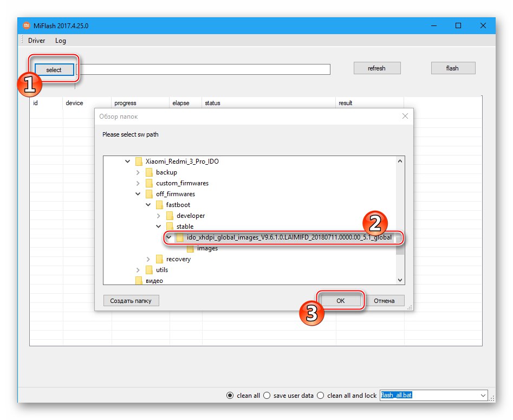Cancel the dialog with Отмена button
The height and width of the screenshot is (420, 513).
tap(385, 301)
